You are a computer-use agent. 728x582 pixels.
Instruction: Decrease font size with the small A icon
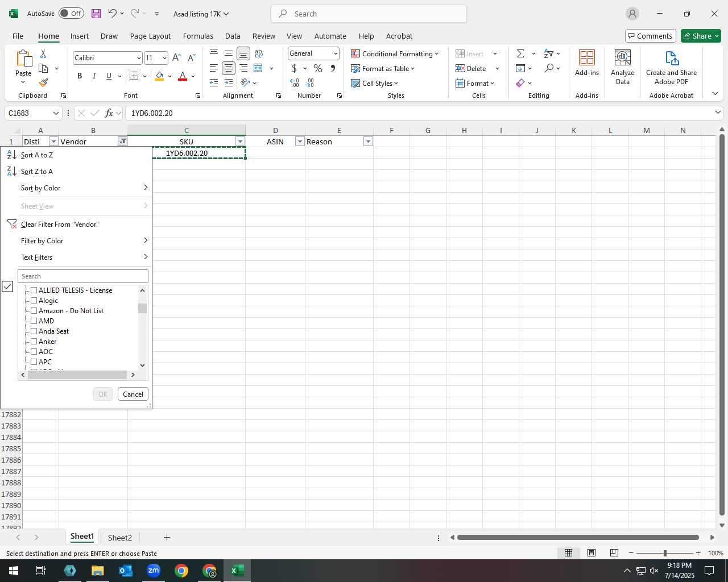click(x=191, y=58)
